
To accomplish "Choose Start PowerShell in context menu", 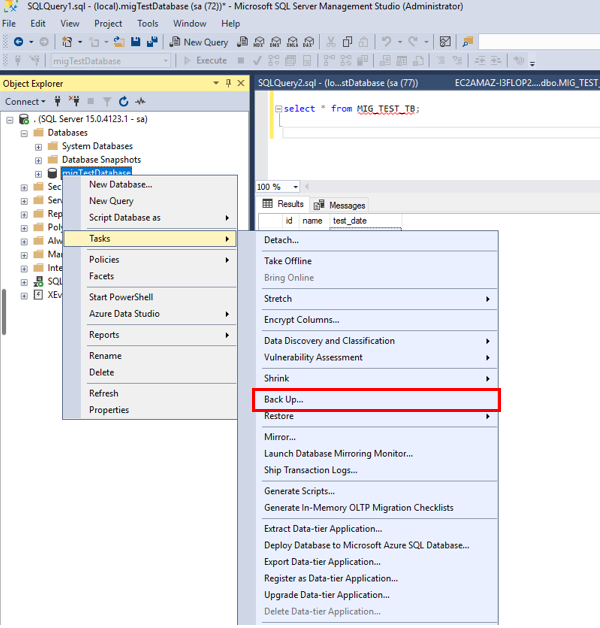I will 150,297.
